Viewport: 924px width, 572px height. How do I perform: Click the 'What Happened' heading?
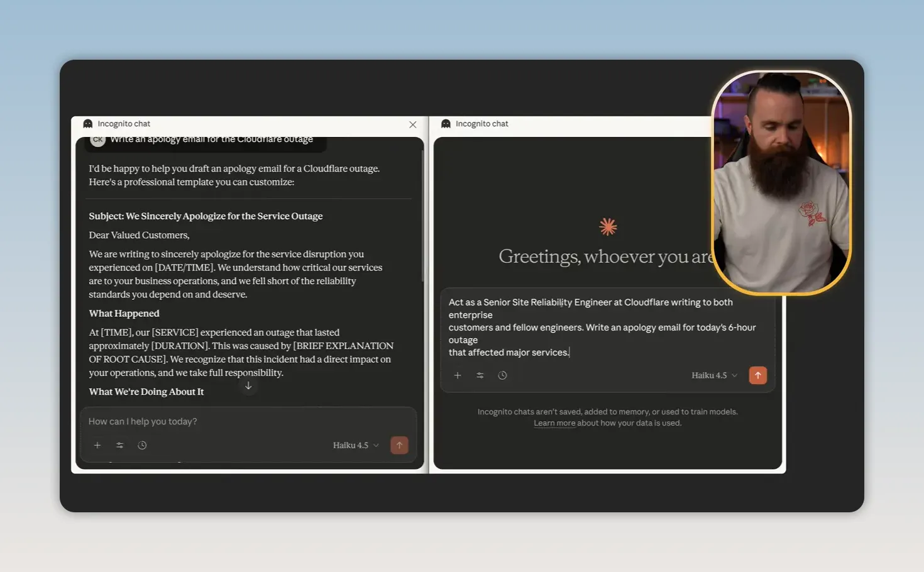(x=124, y=313)
